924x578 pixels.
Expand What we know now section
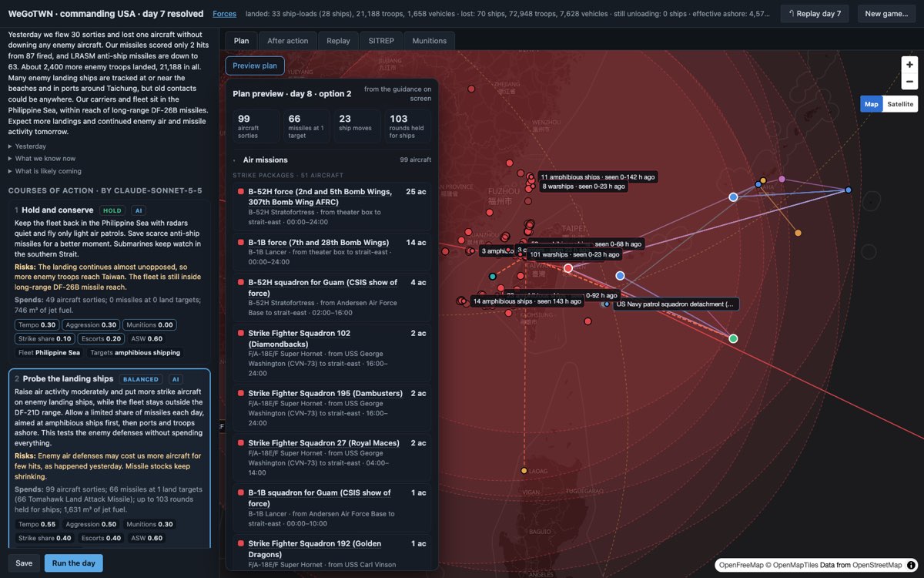point(42,158)
